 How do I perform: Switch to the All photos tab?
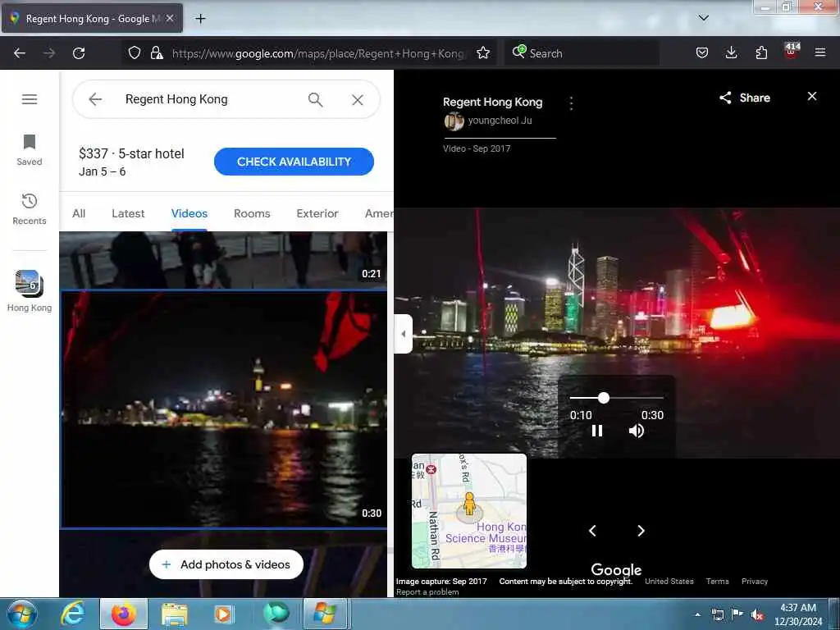79,213
